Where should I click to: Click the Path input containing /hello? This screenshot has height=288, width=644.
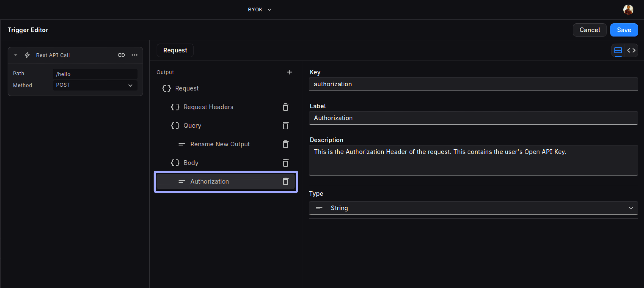[95, 74]
